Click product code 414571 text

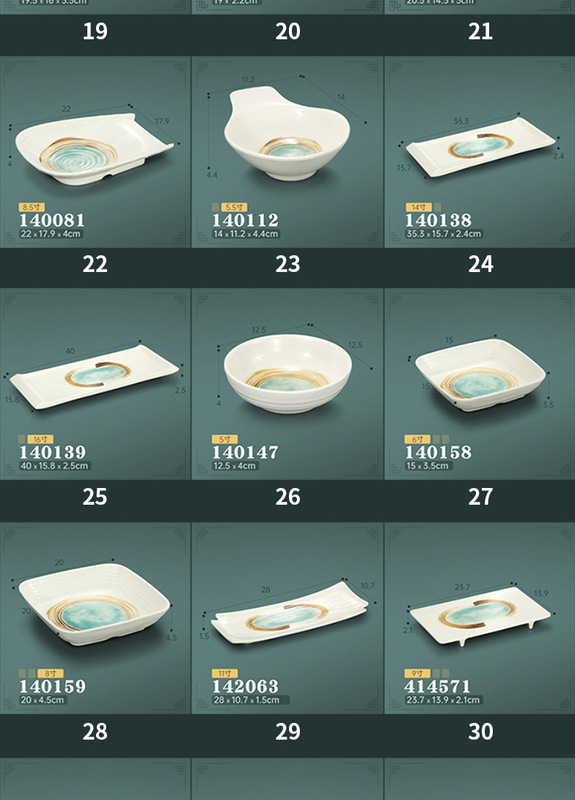437,686
